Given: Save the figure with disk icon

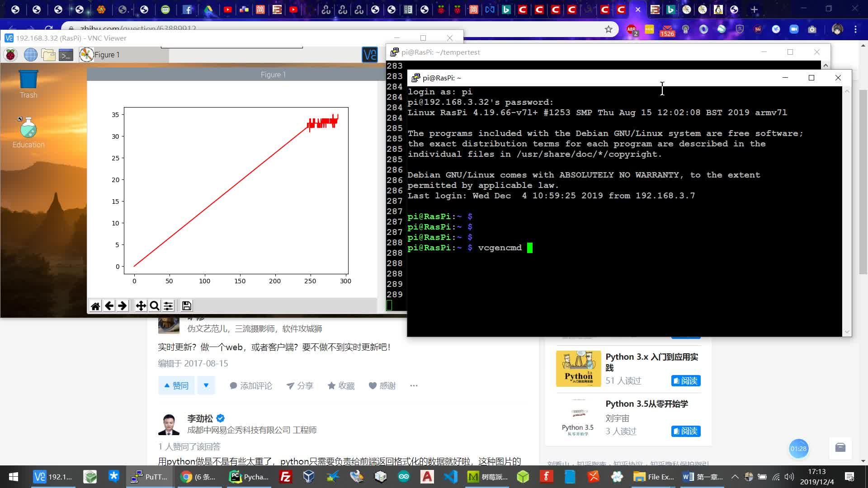Looking at the screenshot, I should (x=186, y=306).
